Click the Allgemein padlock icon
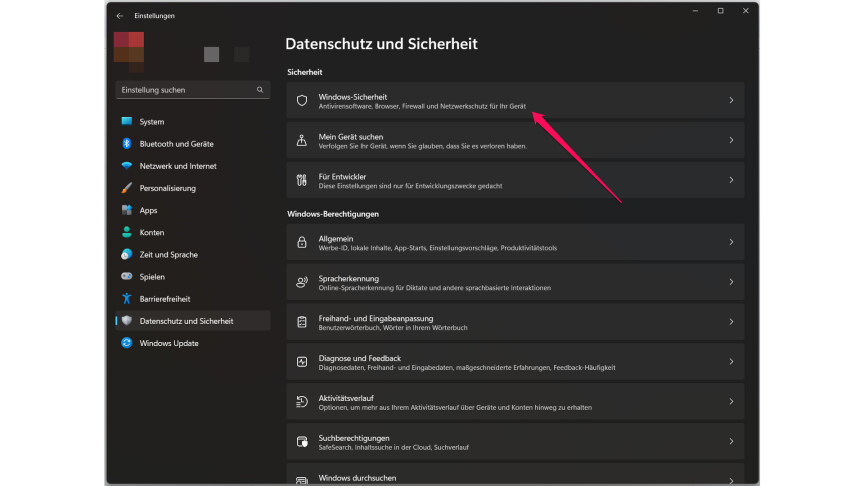 point(302,242)
